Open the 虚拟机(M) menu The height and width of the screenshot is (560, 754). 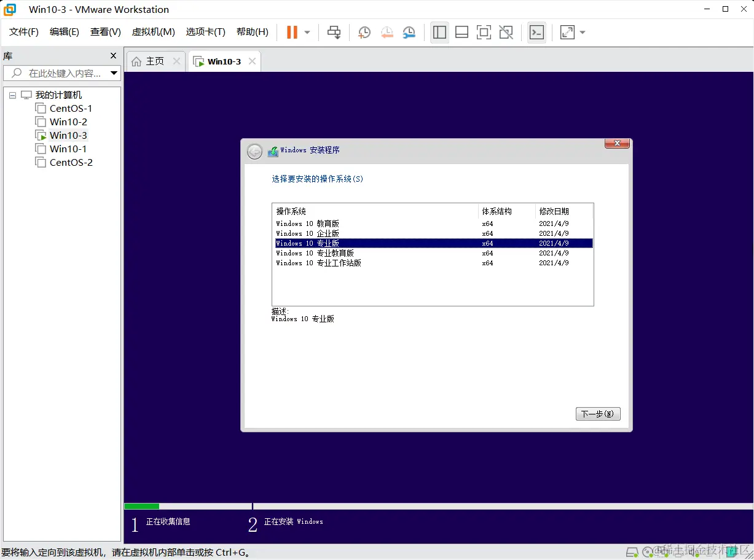pyautogui.click(x=154, y=32)
